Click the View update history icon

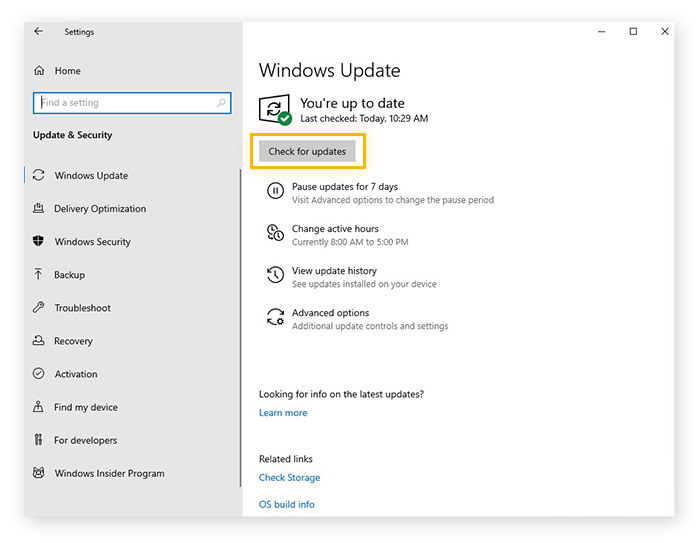[275, 276]
